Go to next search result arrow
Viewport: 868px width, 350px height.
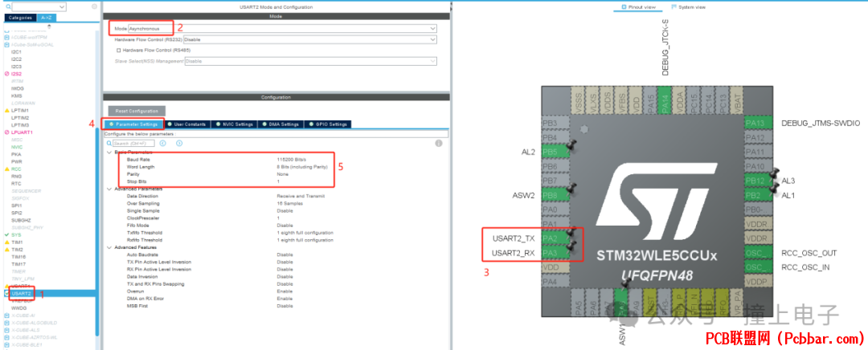pyautogui.click(x=179, y=143)
